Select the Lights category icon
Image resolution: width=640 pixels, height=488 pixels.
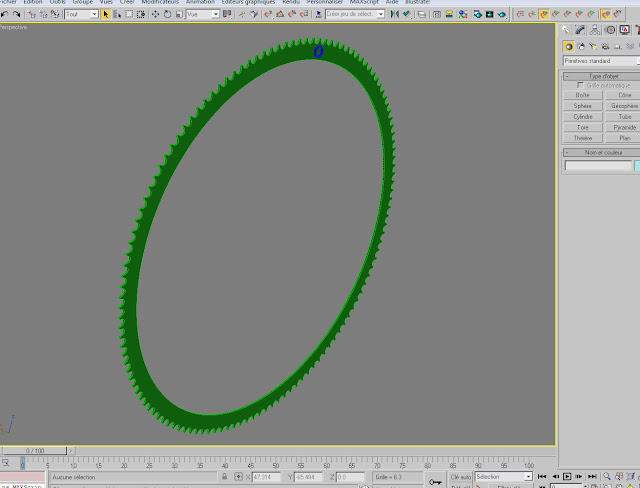pyautogui.click(x=593, y=47)
